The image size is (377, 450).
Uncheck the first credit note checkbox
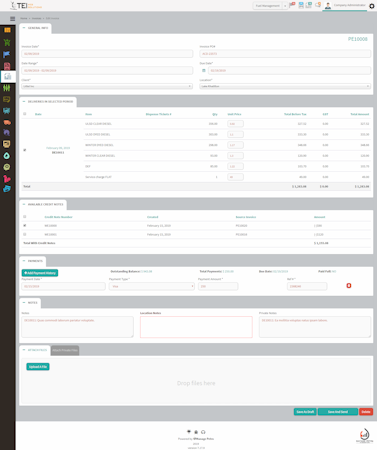pos(24,226)
